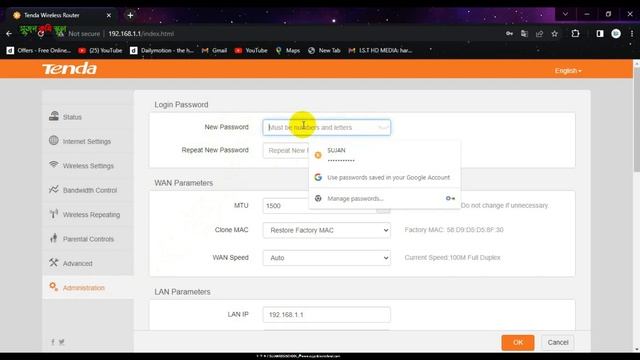Open the (25) YouTube bookmark
Viewport: 640px width, 360px height.
100,50
